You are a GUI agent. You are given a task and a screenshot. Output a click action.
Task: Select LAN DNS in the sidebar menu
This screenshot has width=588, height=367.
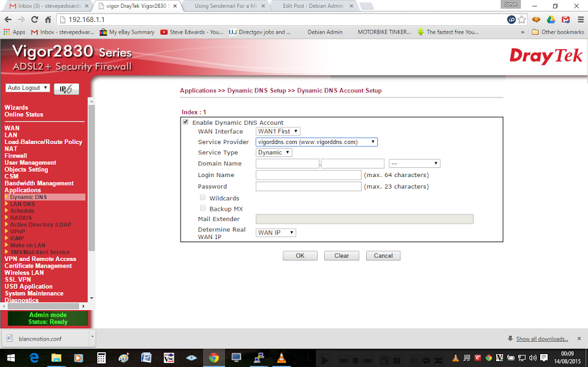(x=23, y=204)
